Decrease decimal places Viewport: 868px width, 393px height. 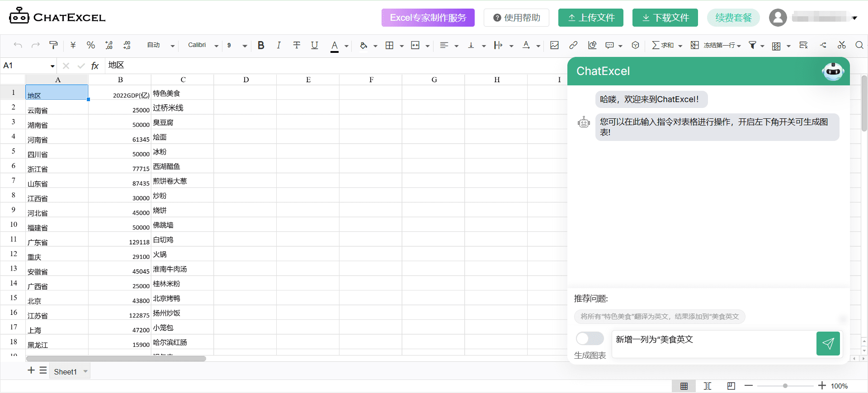(x=109, y=45)
